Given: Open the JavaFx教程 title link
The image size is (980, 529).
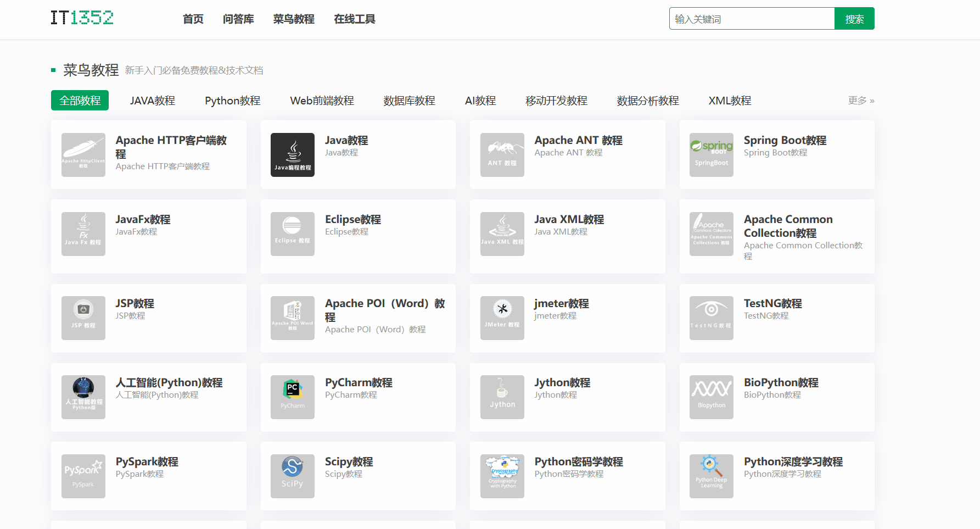Looking at the screenshot, I should click(x=143, y=219).
